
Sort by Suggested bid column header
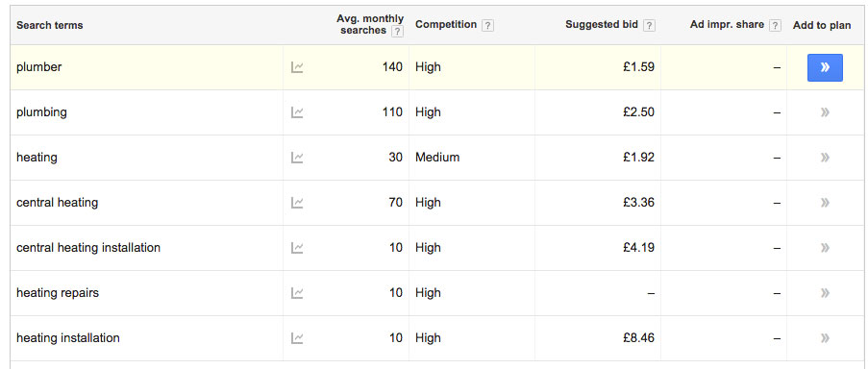click(602, 25)
